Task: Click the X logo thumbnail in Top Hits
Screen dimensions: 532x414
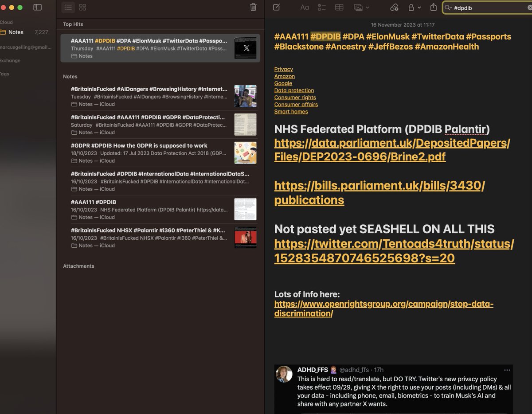Action: (x=245, y=48)
